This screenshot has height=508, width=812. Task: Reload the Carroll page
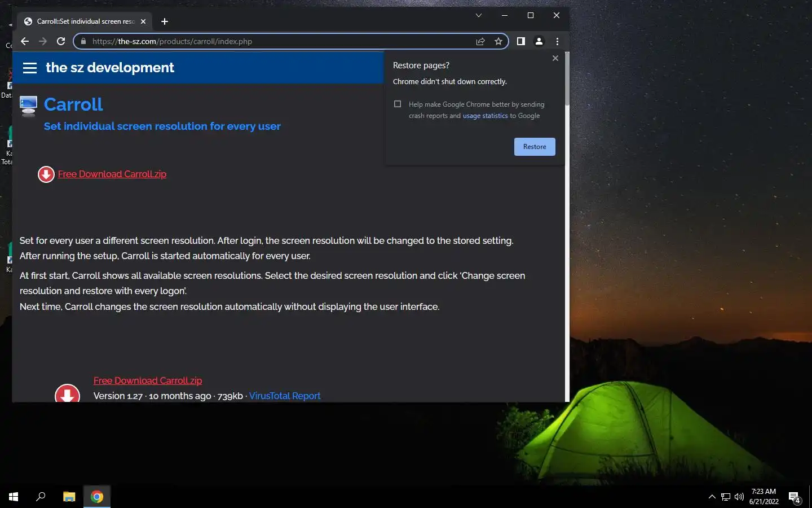(x=61, y=41)
